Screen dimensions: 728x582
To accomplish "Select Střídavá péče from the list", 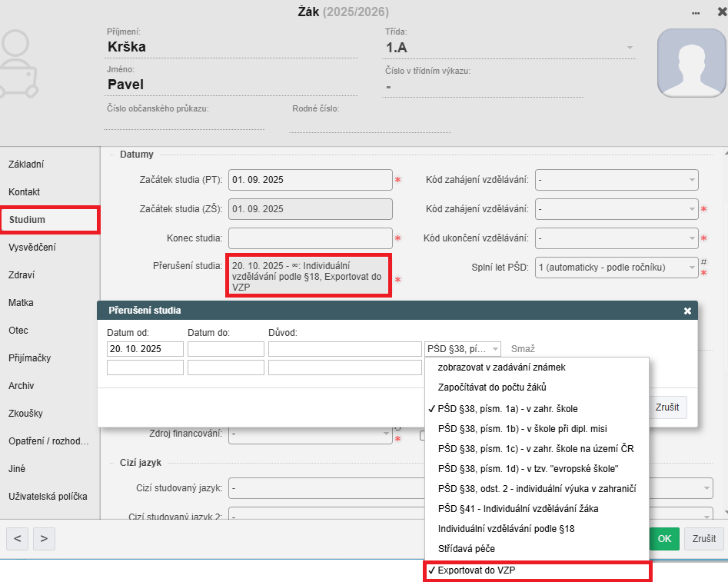I will [x=537, y=549].
